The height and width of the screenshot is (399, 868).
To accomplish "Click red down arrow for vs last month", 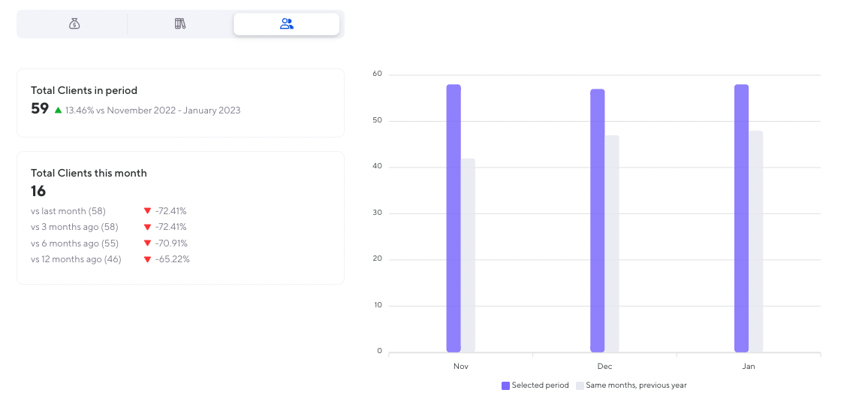I will [x=147, y=211].
